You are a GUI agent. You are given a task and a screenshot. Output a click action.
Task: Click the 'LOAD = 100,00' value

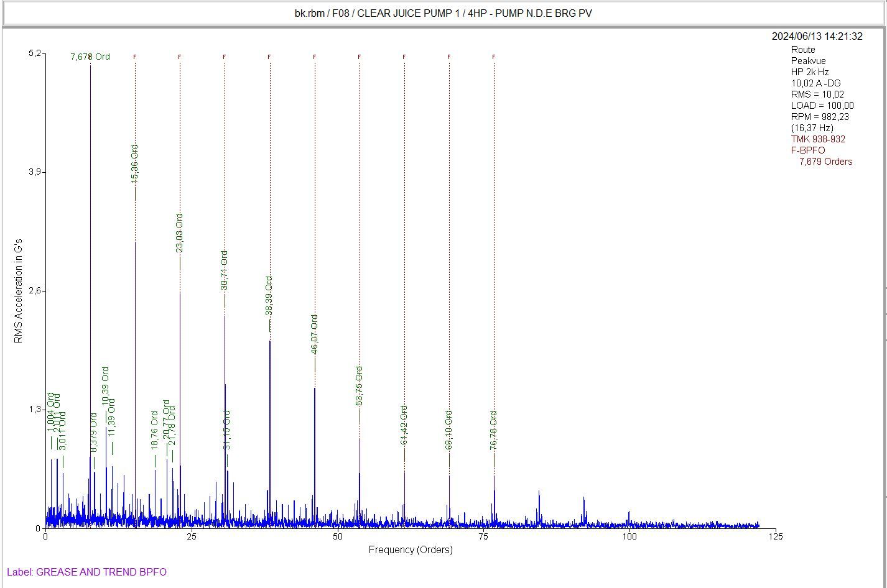(x=822, y=106)
